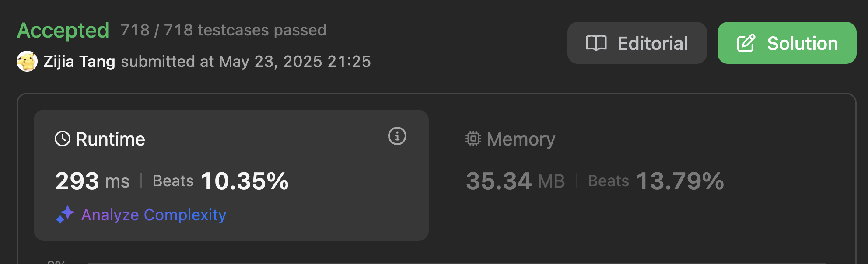The width and height of the screenshot is (868, 264).
Task: Click the clock icon beside Runtime
Action: pos(63,139)
